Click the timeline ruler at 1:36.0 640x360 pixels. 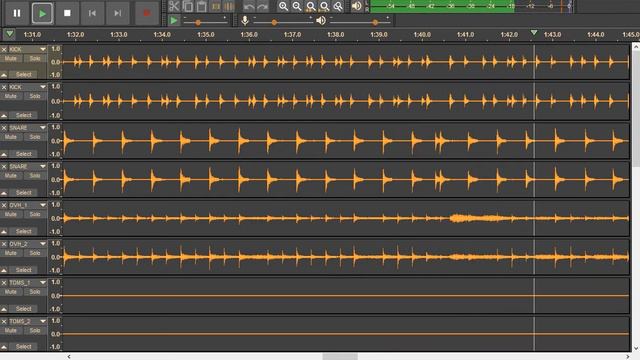coord(249,35)
